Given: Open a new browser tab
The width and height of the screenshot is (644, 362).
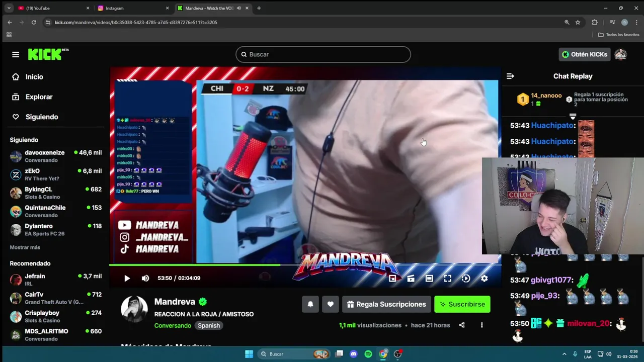Looking at the screenshot, I should coord(259,8).
